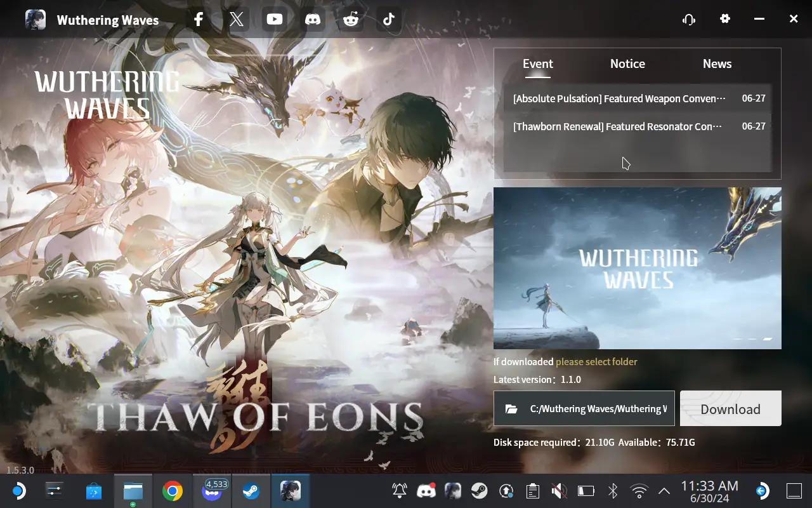This screenshot has height=508, width=812.
Task: Click the 'please select folder' link
Action: [596, 362]
